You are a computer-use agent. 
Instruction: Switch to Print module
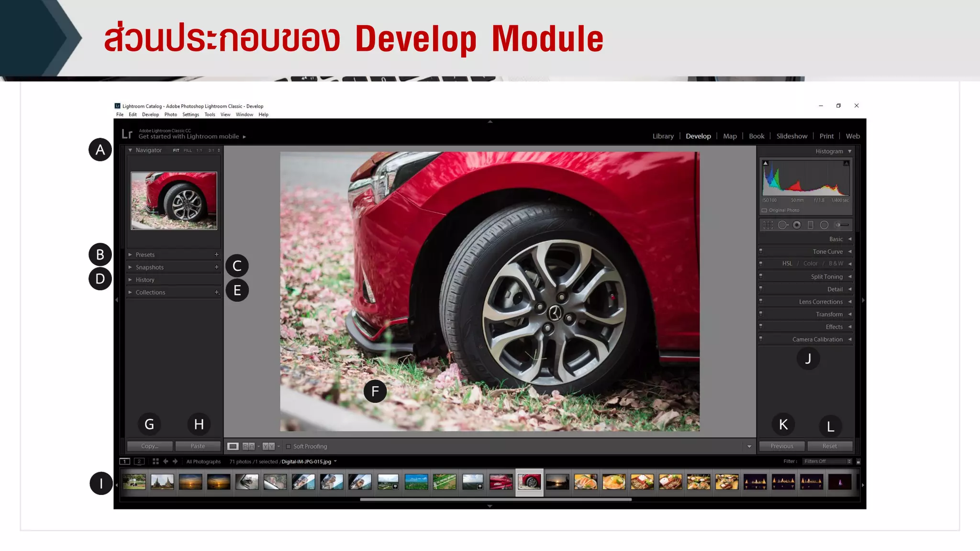[x=826, y=136]
